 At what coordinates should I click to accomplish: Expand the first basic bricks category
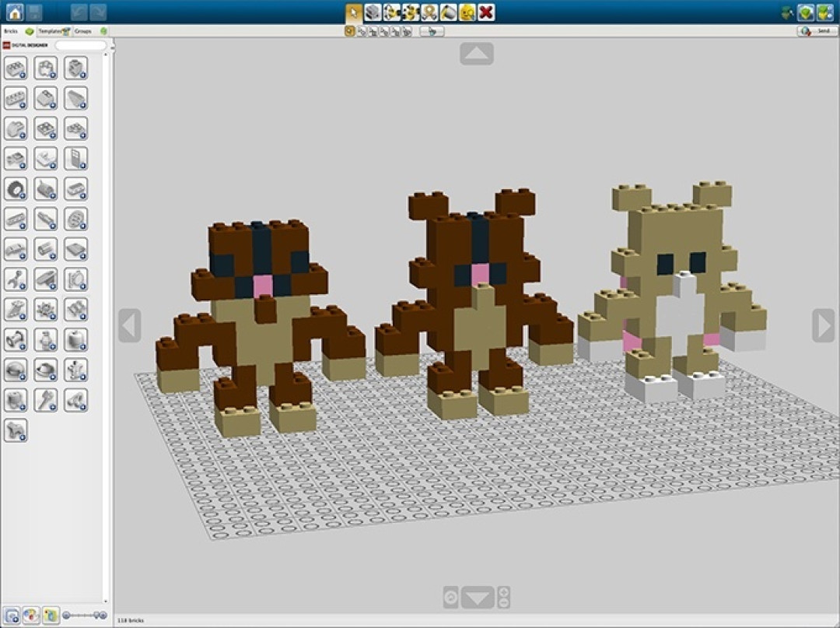click(x=16, y=68)
